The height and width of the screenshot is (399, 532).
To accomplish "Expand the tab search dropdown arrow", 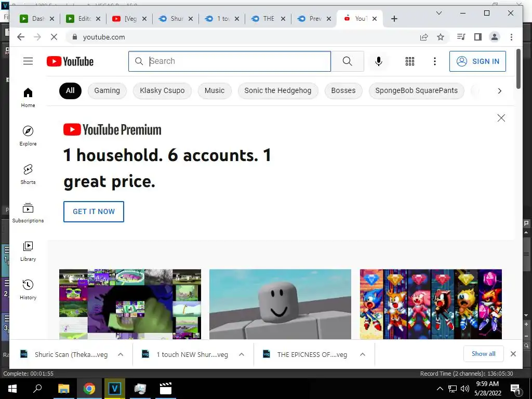I will coord(438,13).
